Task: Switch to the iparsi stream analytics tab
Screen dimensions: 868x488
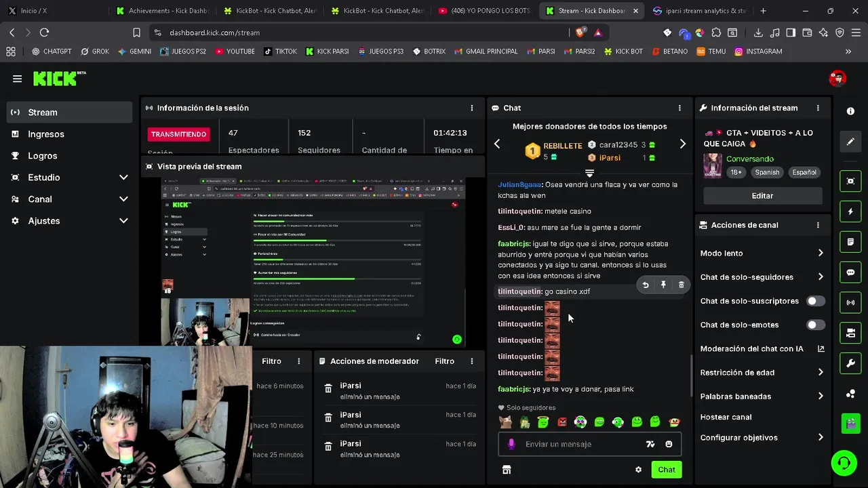Action: pos(698,11)
